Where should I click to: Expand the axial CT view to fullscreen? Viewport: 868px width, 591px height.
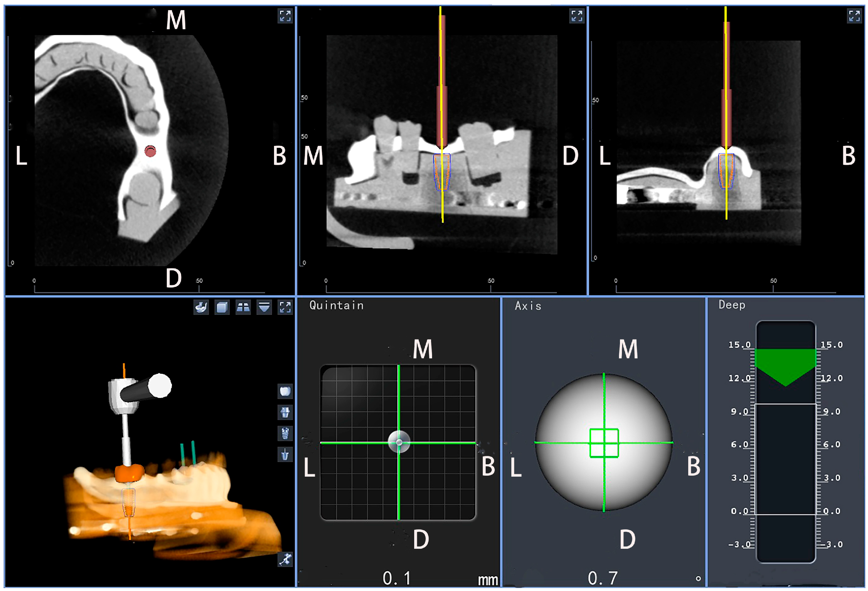pos(285,16)
